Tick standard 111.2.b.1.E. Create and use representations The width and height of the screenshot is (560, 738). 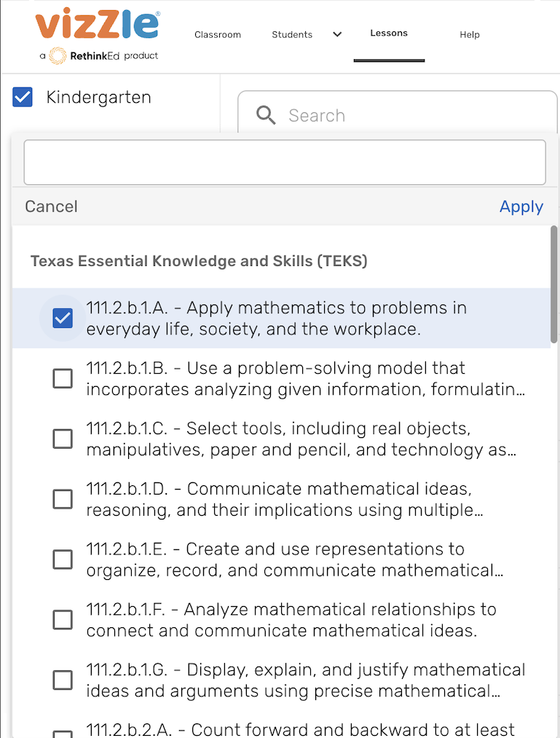(x=63, y=560)
